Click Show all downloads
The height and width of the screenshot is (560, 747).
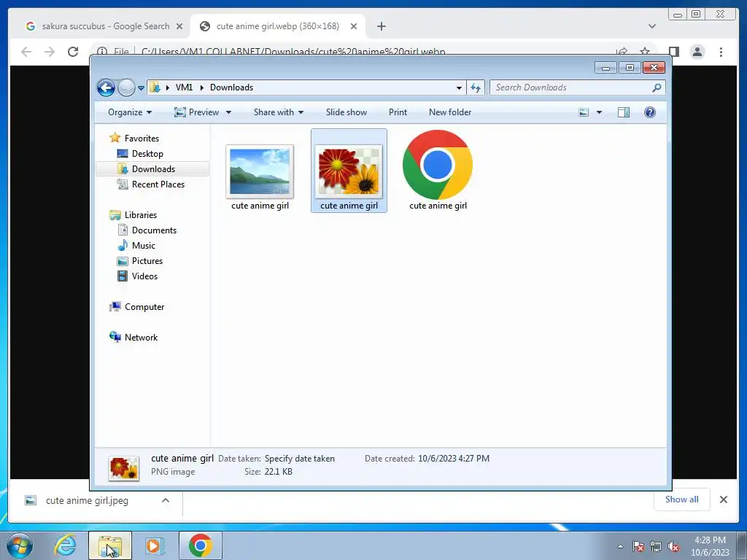pos(682,499)
